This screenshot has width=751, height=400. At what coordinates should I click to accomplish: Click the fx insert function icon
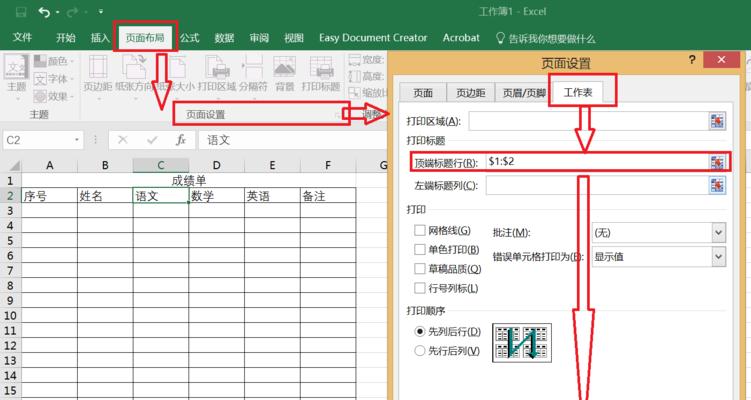click(181, 140)
